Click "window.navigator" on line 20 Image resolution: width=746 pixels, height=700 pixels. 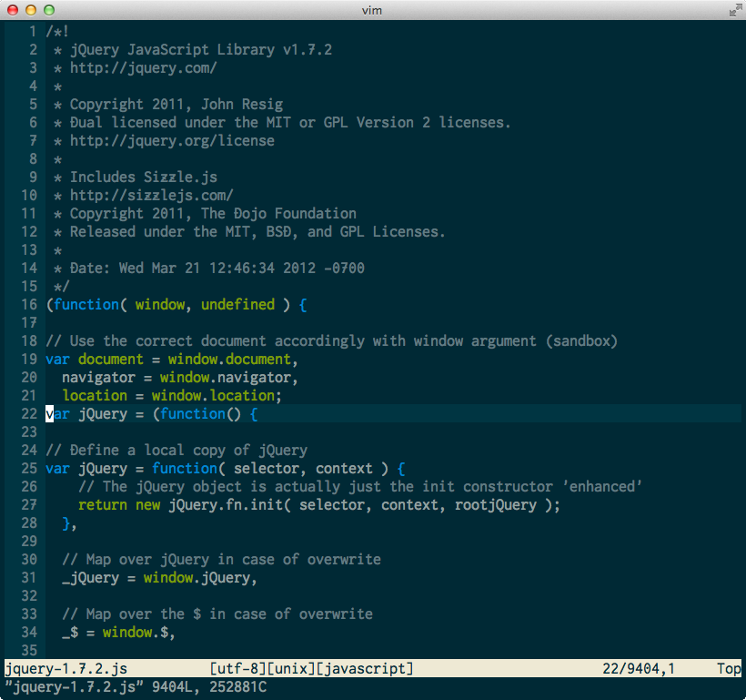(226, 377)
